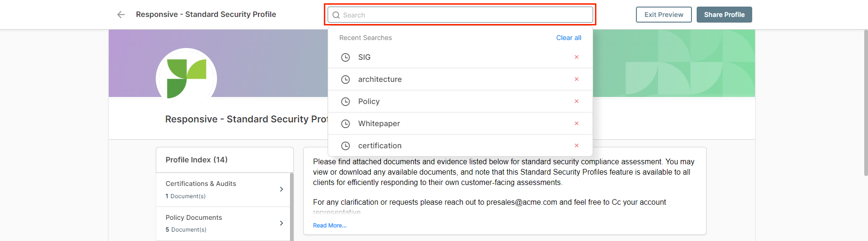
Task: Click clock icon beside architecture
Action: (346, 80)
